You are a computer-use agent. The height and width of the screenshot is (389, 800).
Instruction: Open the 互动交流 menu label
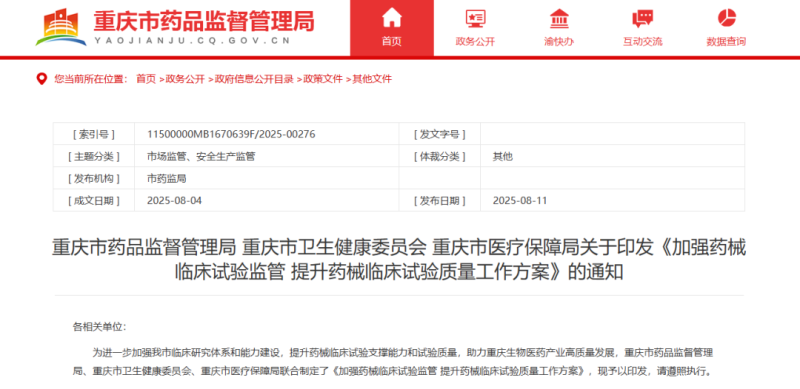pos(643,42)
